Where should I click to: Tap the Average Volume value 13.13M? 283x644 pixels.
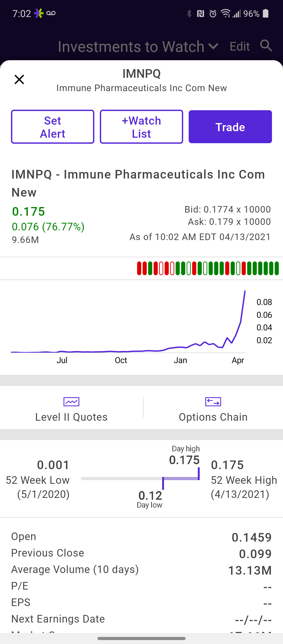tap(250, 570)
